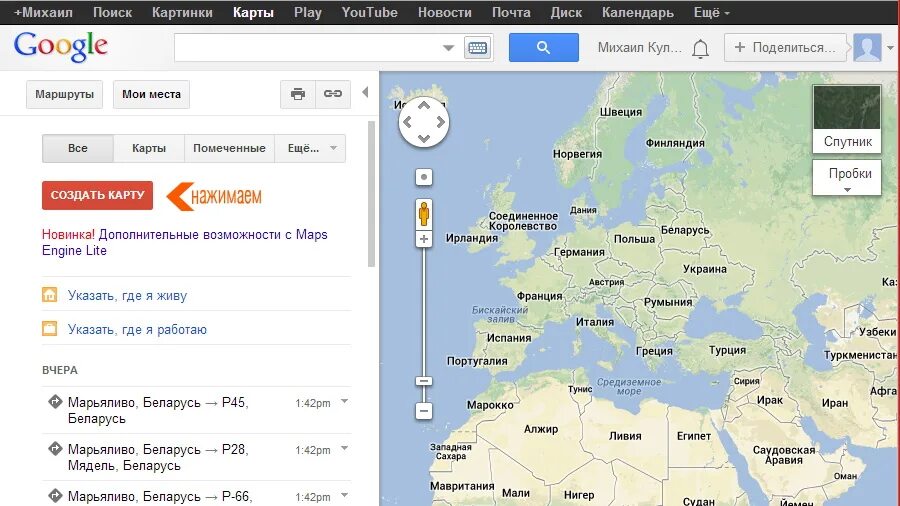Image resolution: width=900 pixels, height=506 pixels.
Task: Open the 'Ещё...' filter dropdown
Action: 311,149
